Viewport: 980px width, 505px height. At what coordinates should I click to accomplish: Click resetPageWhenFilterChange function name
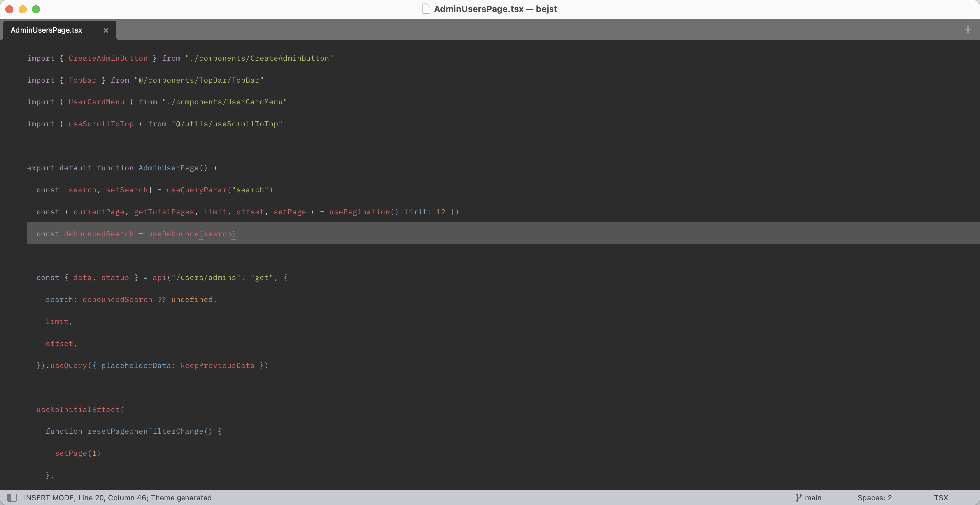pos(145,431)
